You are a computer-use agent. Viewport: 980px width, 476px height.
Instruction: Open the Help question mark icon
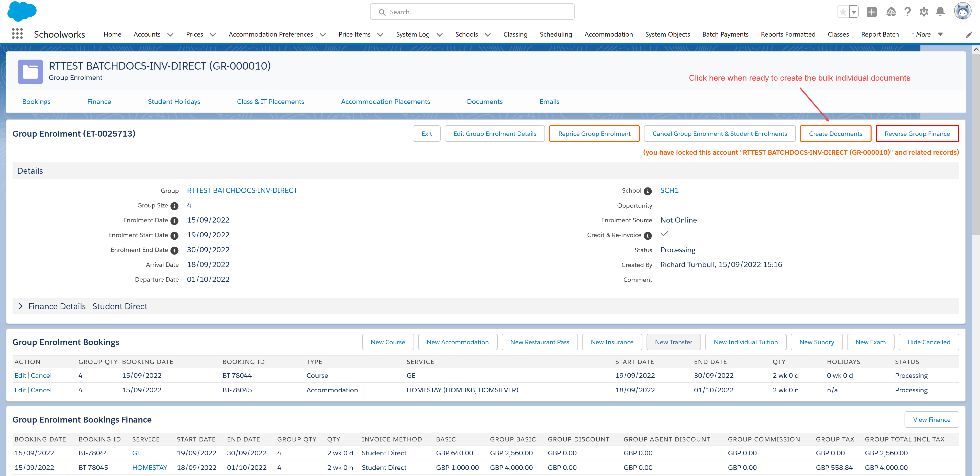(907, 12)
